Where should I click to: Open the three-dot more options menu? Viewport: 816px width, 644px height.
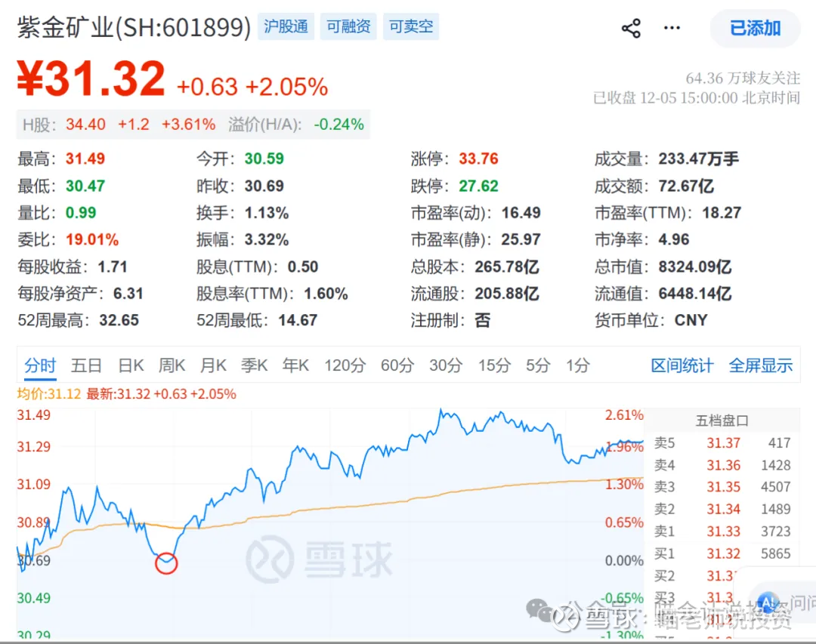click(x=672, y=29)
